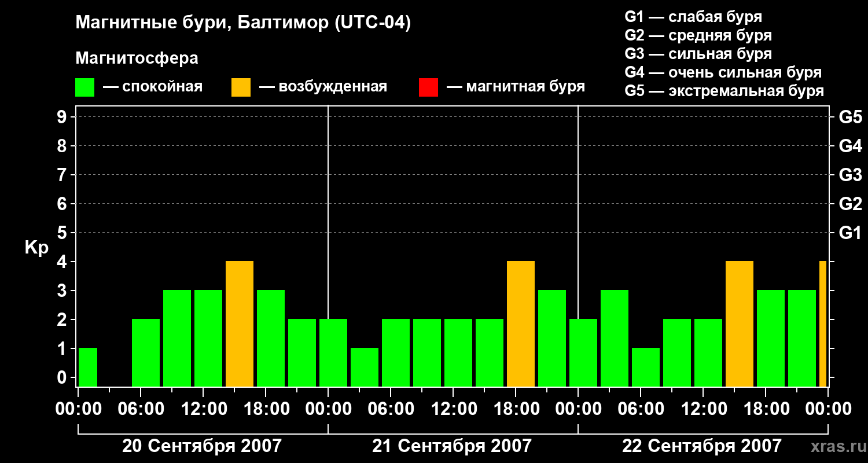Click 'G3 — сильная буря' legend line
This screenshot has height=463, width=868.
pos(698,54)
